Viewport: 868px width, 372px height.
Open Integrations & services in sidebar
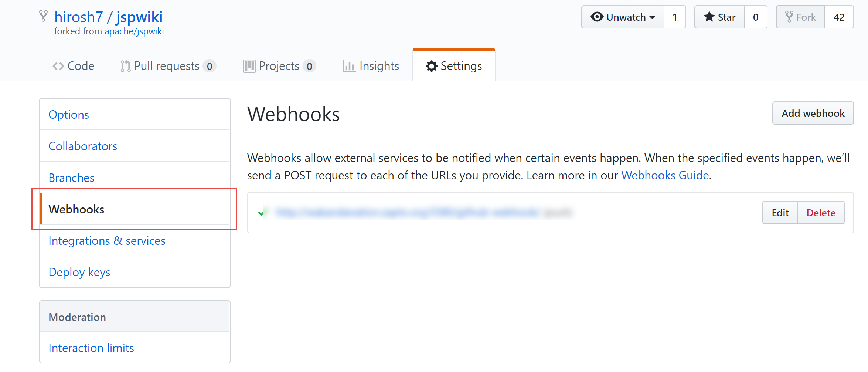coord(135,241)
